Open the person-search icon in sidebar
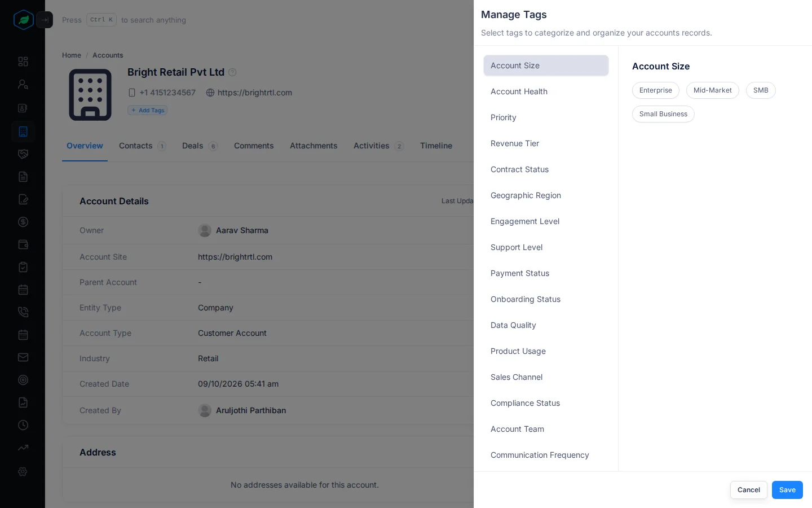The height and width of the screenshot is (508, 812). (23, 84)
